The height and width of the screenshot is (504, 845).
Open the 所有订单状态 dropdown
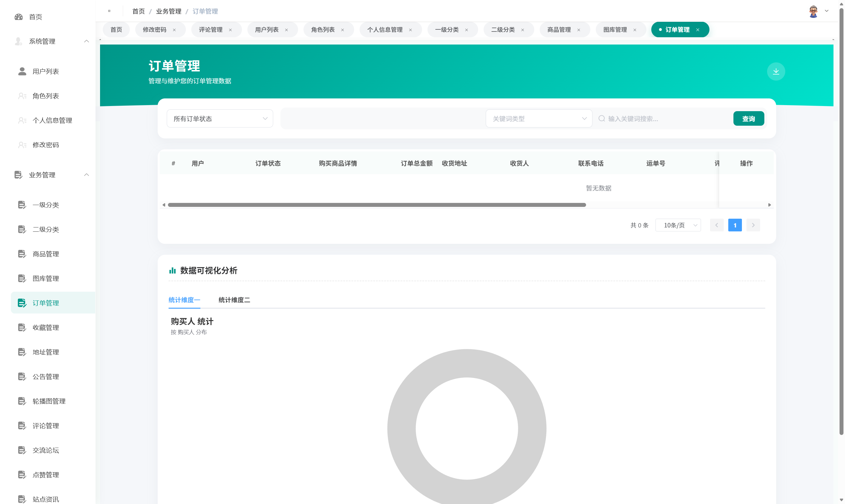point(220,118)
